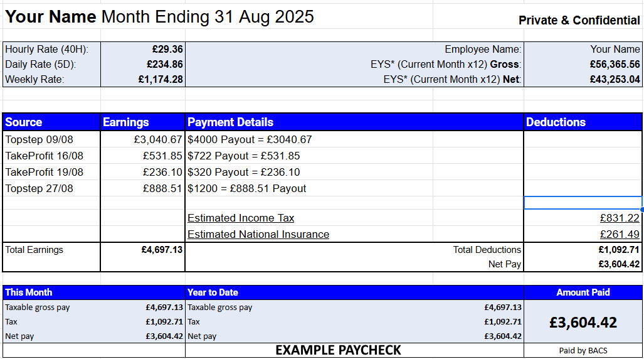
Task: Click the Estimated Income Tax underlined text
Action: point(241,218)
